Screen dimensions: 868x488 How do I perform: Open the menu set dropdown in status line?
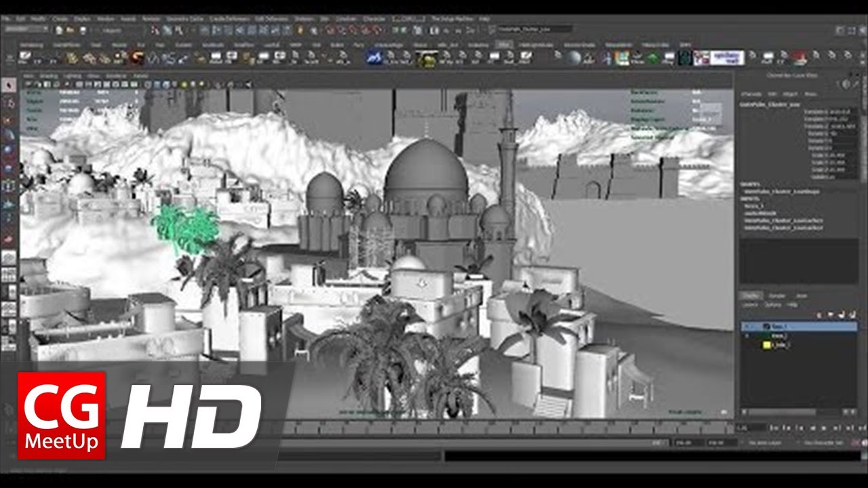click(x=26, y=30)
